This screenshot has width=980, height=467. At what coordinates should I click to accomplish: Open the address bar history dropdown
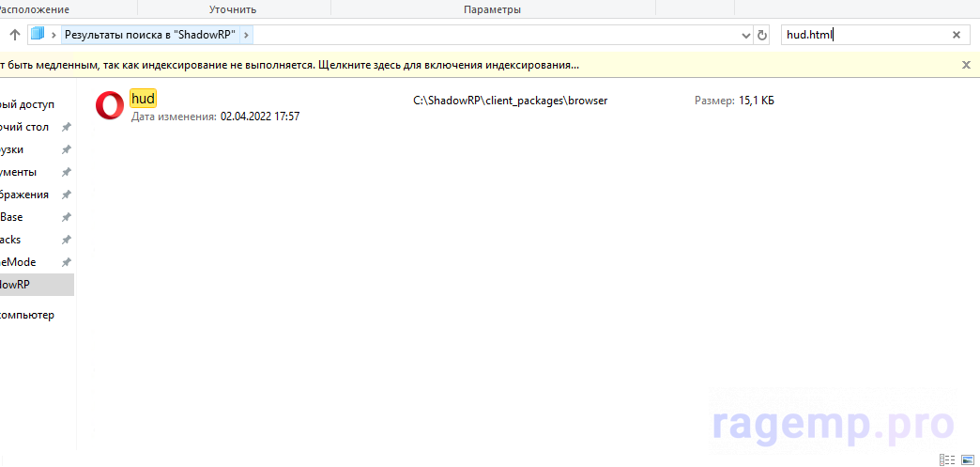tap(746, 35)
